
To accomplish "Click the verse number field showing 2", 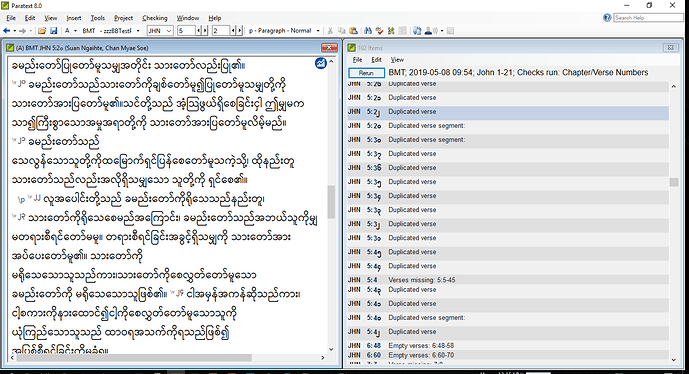I will [x=221, y=31].
